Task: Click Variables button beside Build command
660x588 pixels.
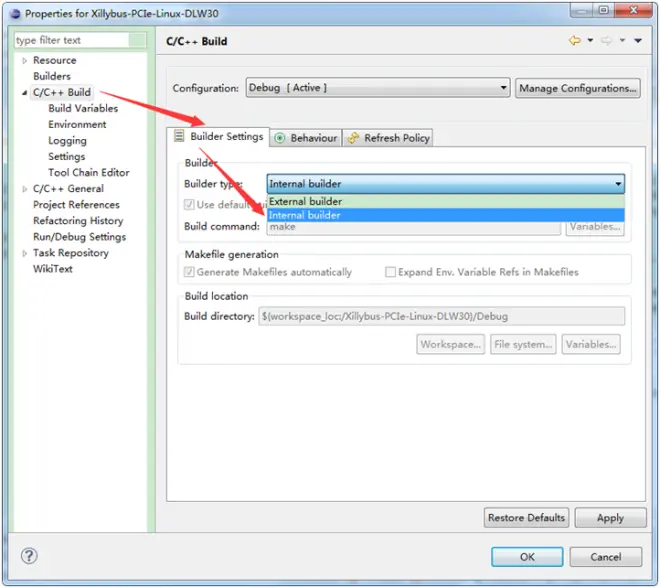Action: pos(595,227)
